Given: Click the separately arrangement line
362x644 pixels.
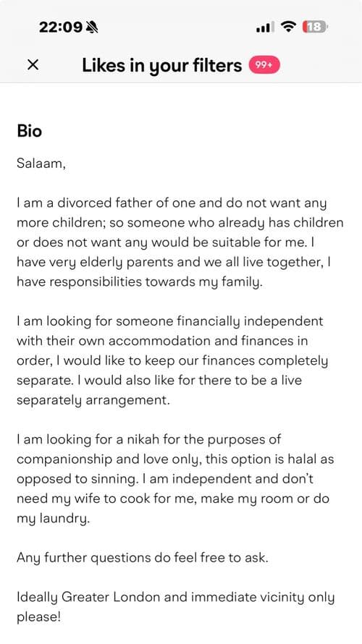Looking at the screenshot, I should [93, 400].
